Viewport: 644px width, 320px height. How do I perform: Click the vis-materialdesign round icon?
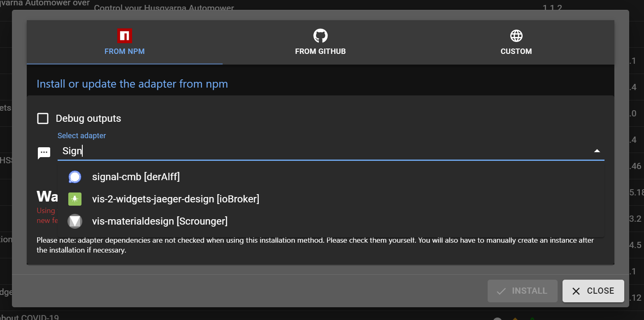(75, 221)
